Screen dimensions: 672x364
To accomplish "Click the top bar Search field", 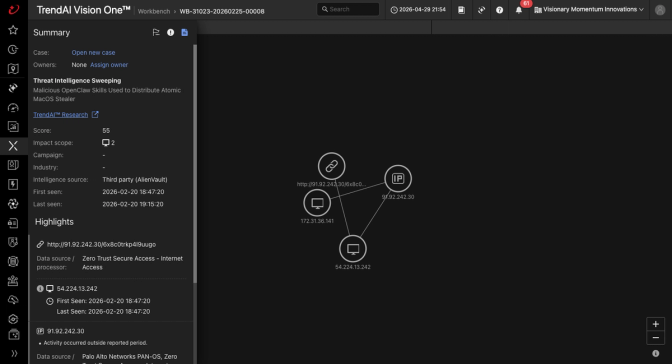I will (348, 9).
